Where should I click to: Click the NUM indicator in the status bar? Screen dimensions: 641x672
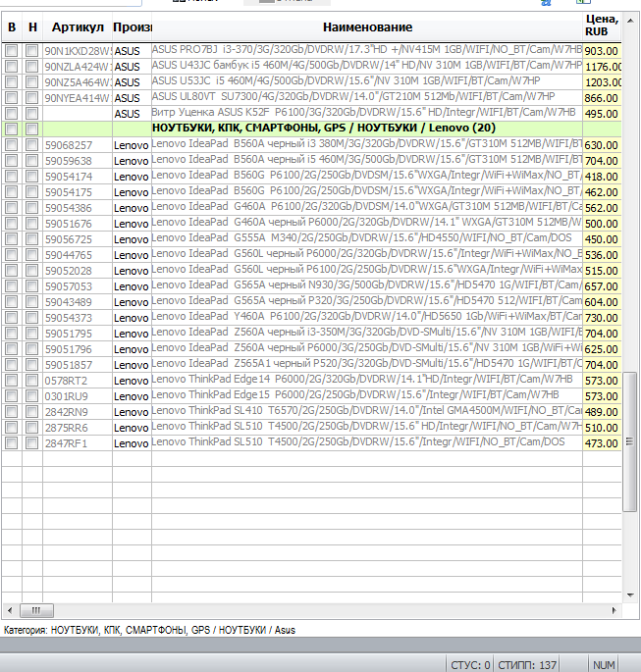coord(604,665)
